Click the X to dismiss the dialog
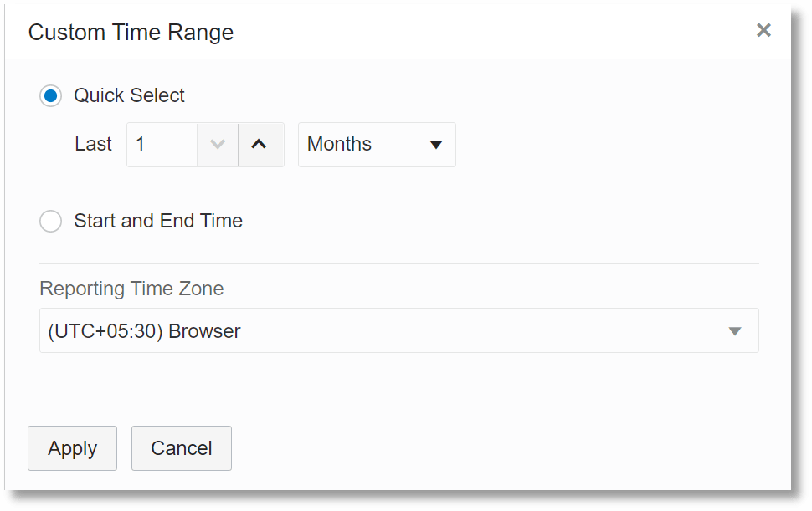Image resolution: width=812 pixels, height=511 pixels. pos(763,30)
